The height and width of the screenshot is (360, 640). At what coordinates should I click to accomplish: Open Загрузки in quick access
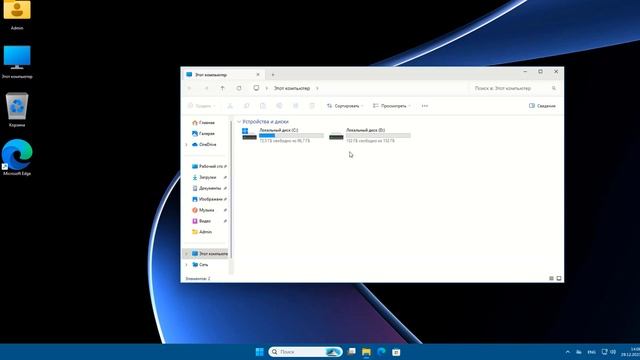[204, 177]
